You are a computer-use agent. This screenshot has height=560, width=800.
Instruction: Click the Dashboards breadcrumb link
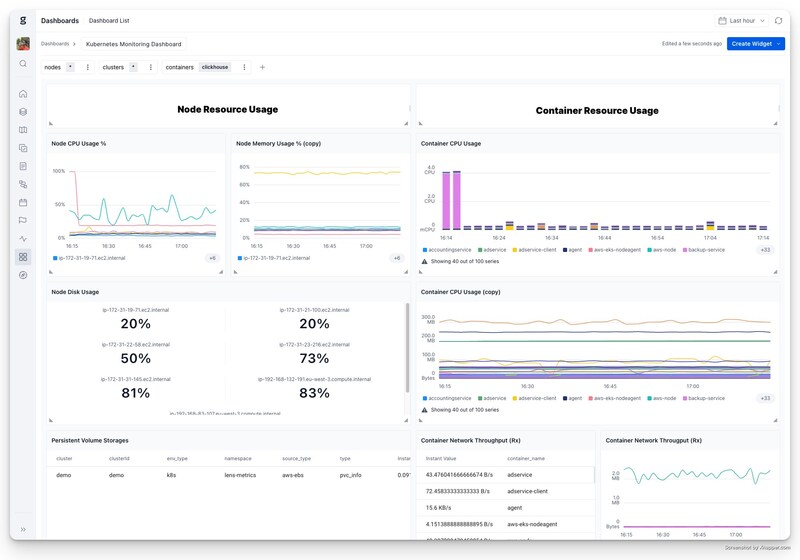[55, 44]
